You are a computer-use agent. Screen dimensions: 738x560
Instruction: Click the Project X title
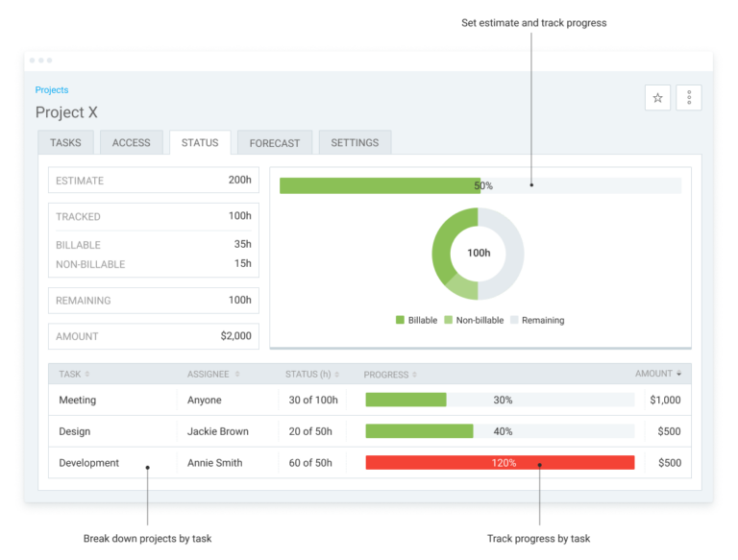tap(66, 112)
